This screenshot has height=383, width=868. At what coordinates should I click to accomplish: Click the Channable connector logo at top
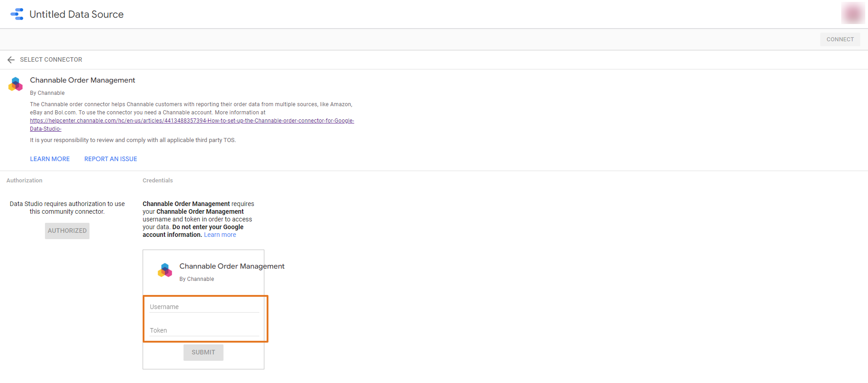15,84
